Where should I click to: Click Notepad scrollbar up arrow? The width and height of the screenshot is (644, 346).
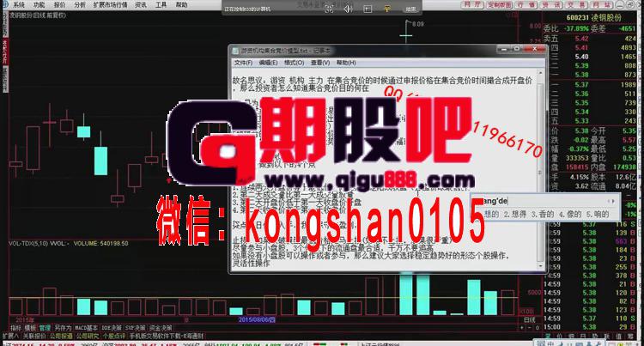coord(540,74)
